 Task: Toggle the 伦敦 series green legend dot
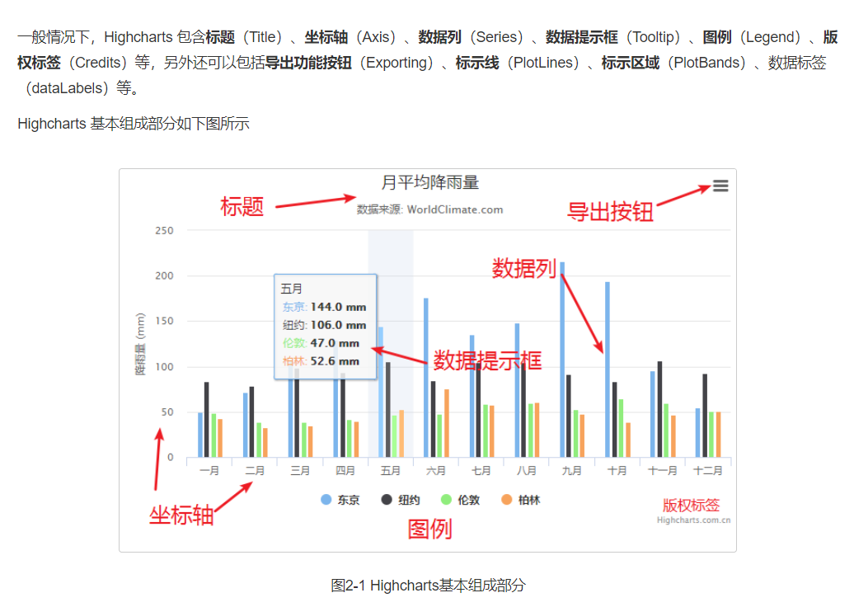[446, 500]
